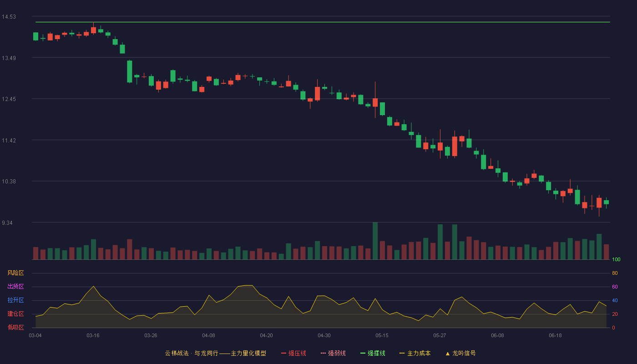Click the 80 indicator scale value

coord(615,273)
